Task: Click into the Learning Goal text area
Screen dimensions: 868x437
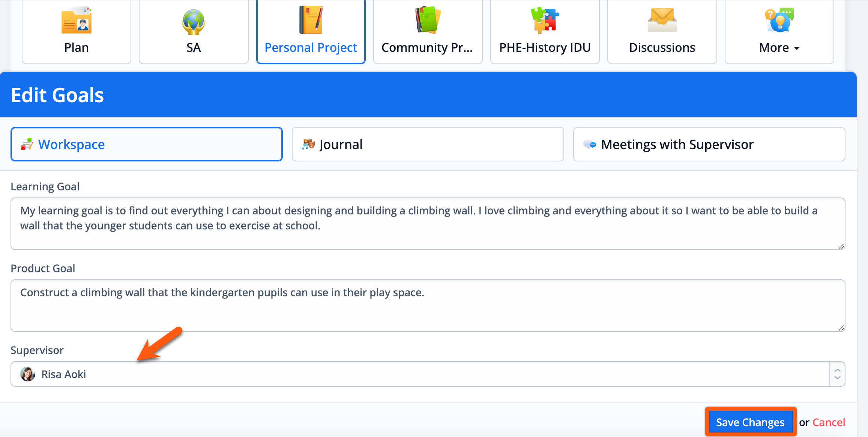Action: [x=428, y=224]
